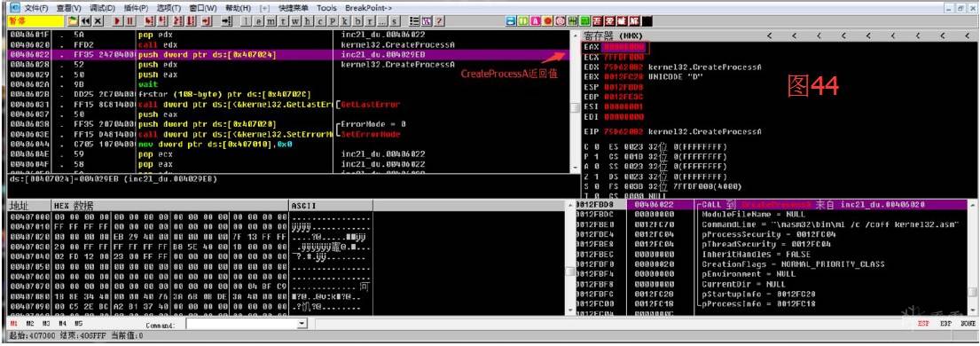Open Log window with 'l' button
Image resolution: width=980 pixels, height=346 pixels.
click(247, 20)
